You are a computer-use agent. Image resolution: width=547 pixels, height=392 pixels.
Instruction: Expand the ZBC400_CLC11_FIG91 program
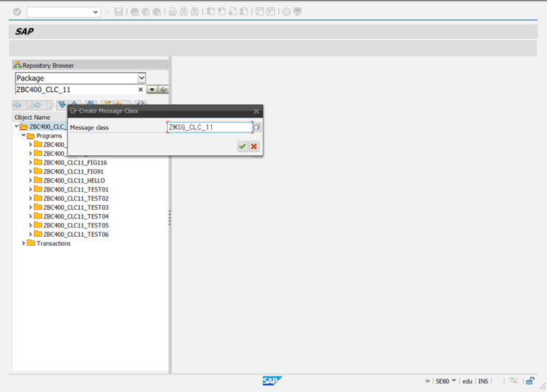tap(30, 171)
